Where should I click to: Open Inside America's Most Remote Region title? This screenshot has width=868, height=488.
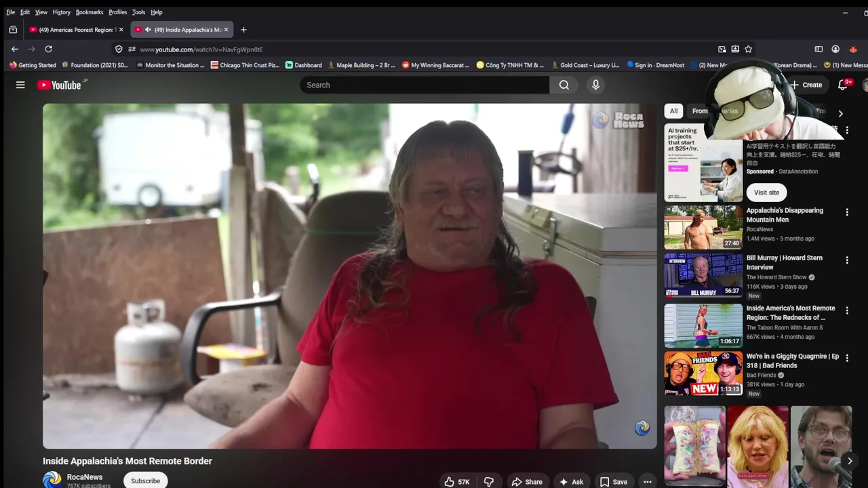(x=791, y=312)
